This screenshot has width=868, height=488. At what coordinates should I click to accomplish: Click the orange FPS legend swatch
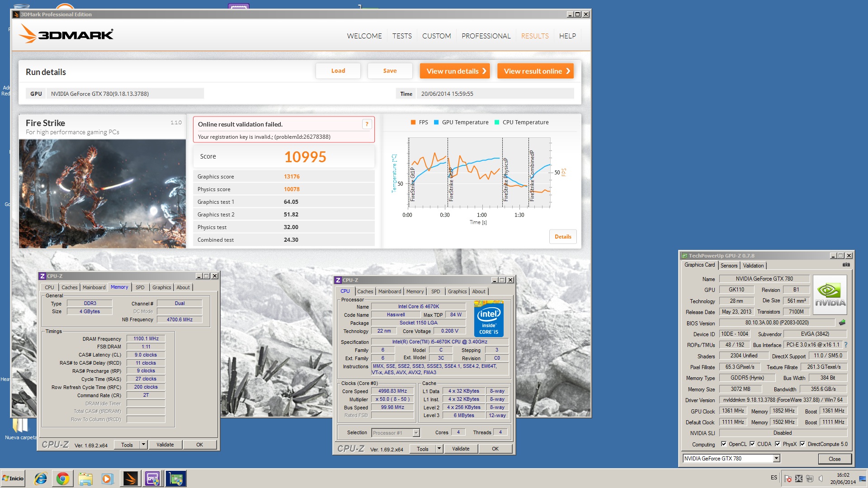[x=413, y=122]
